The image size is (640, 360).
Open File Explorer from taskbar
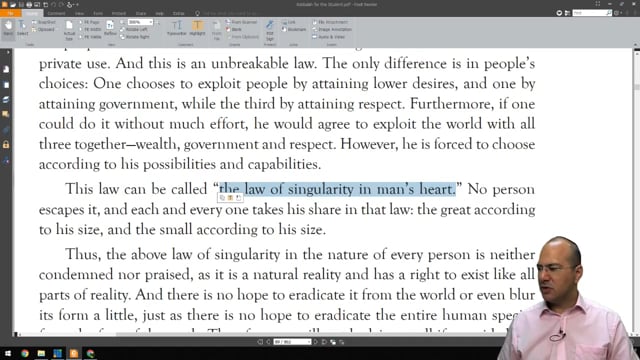[41, 353]
